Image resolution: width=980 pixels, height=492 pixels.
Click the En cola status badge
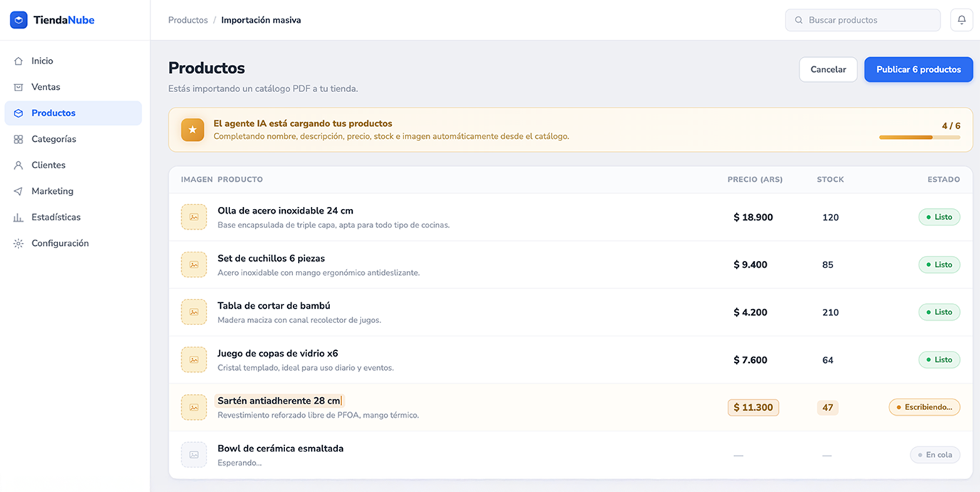(935, 455)
